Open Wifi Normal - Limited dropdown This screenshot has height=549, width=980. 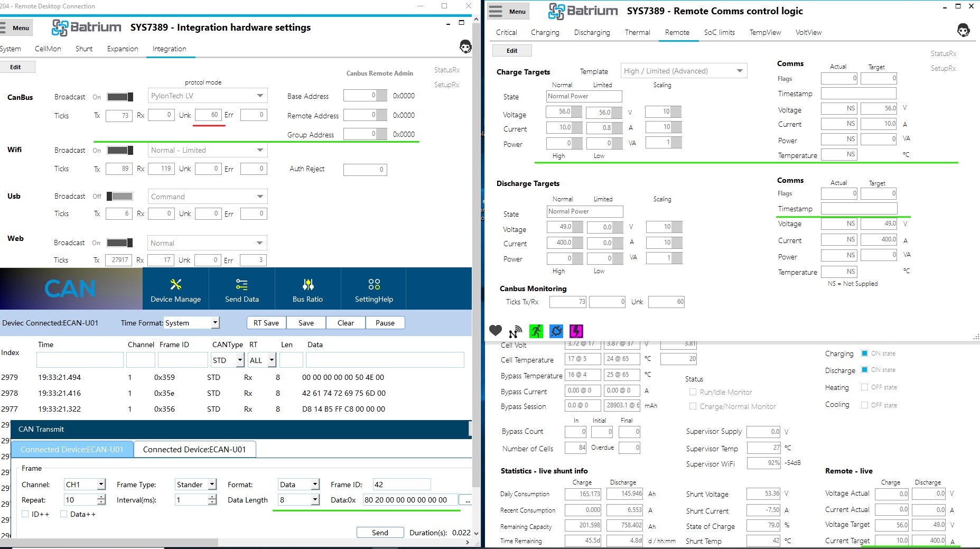208,150
